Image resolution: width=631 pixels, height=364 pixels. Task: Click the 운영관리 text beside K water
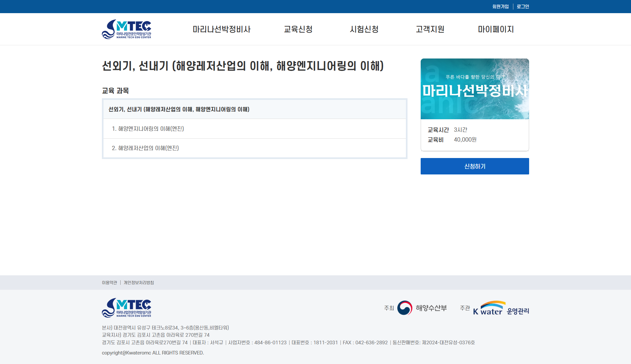pos(518,311)
